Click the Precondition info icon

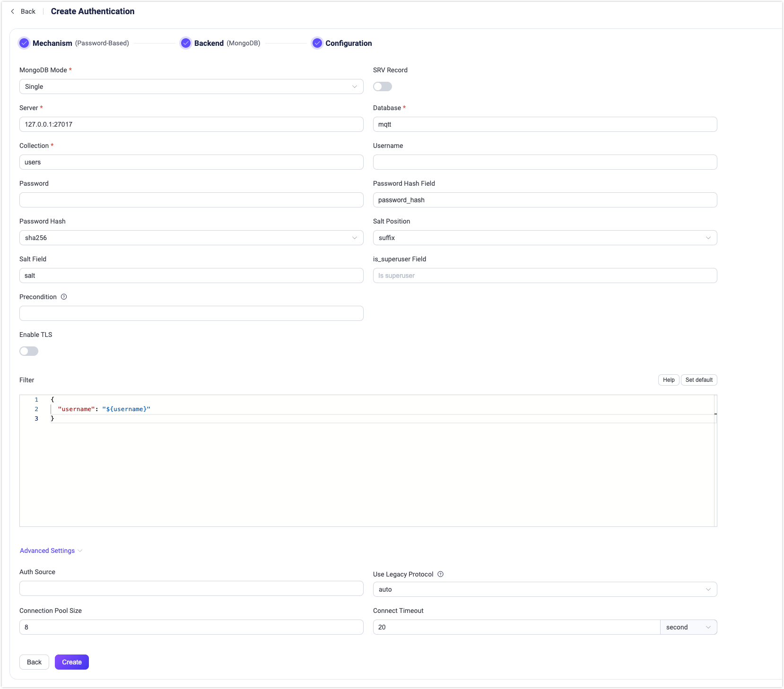point(64,297)
